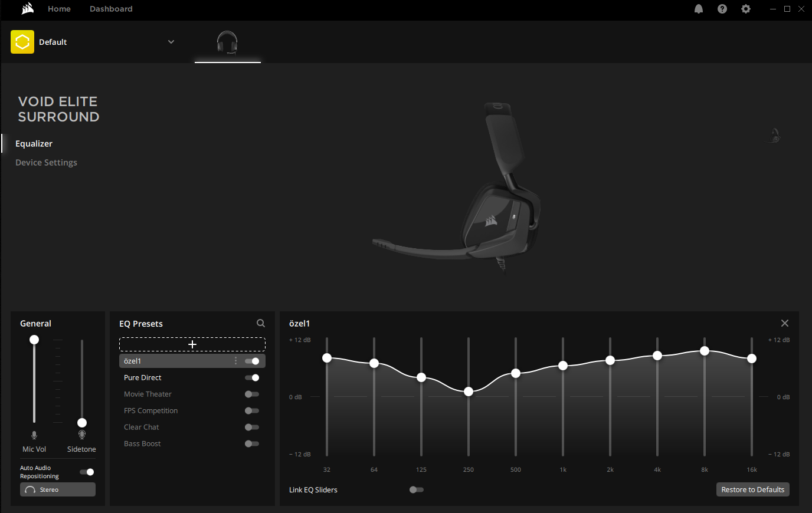Select the Pure Direct preset name
The image size is (812, 513).
143,377
